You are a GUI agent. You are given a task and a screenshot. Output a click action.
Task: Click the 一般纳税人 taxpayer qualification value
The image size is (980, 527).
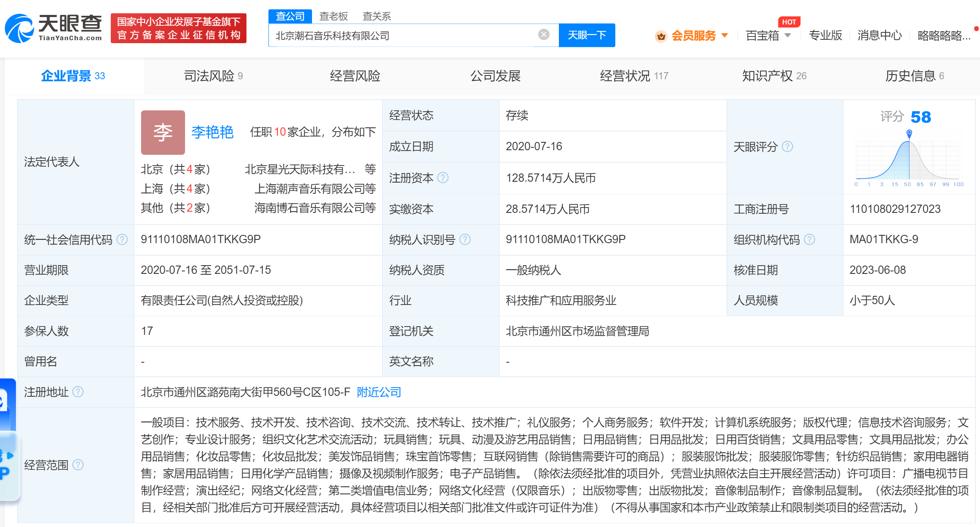533,270
